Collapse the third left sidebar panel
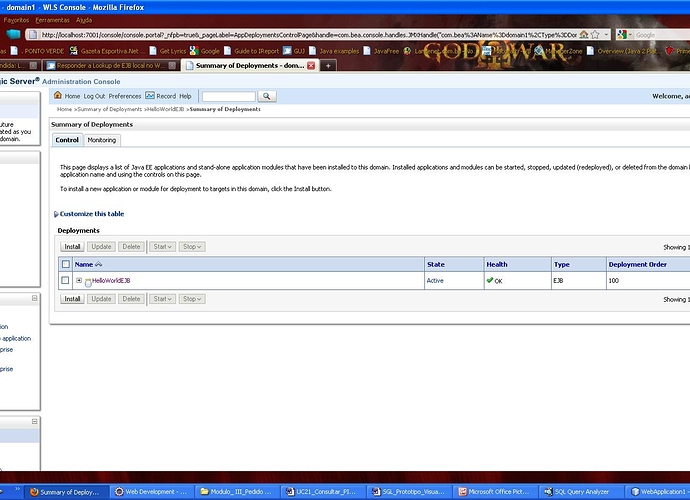 click(34, 298)
